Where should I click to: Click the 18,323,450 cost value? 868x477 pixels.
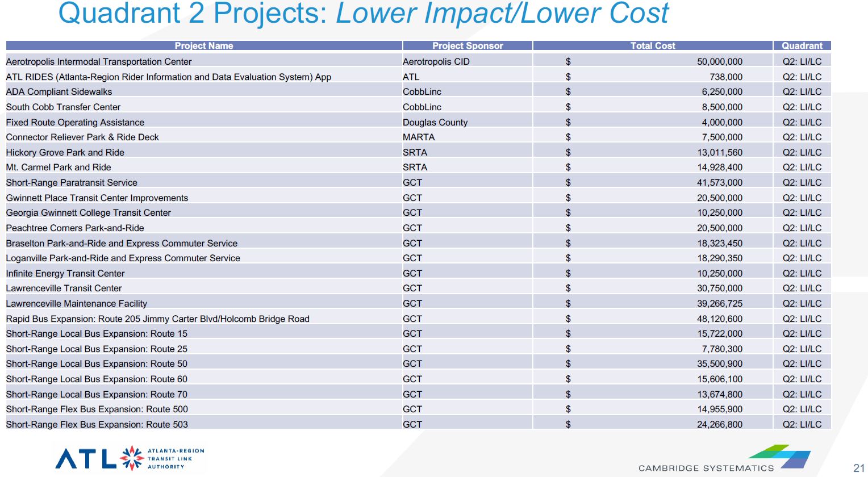[x=720, y=243]
